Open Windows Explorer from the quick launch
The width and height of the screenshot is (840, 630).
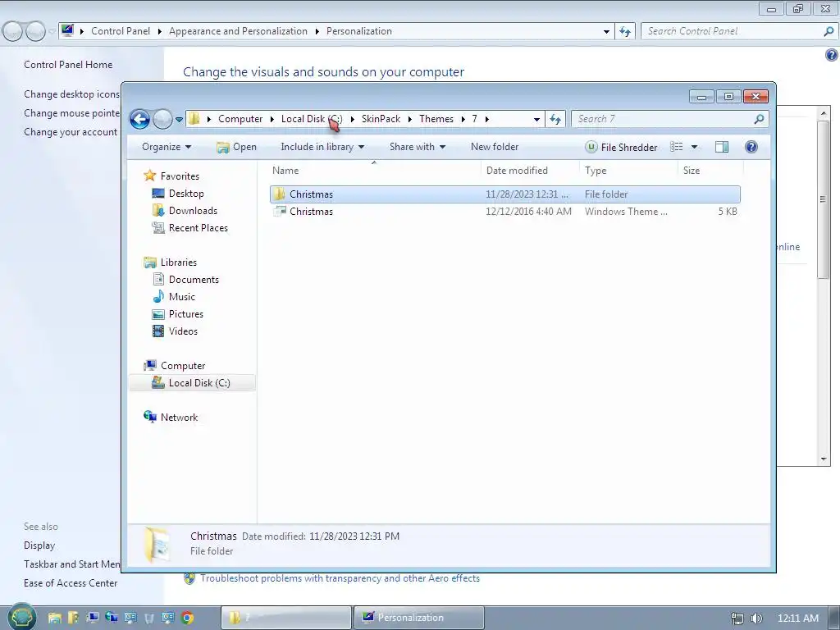pyautogui.click(x=54, y=618)
